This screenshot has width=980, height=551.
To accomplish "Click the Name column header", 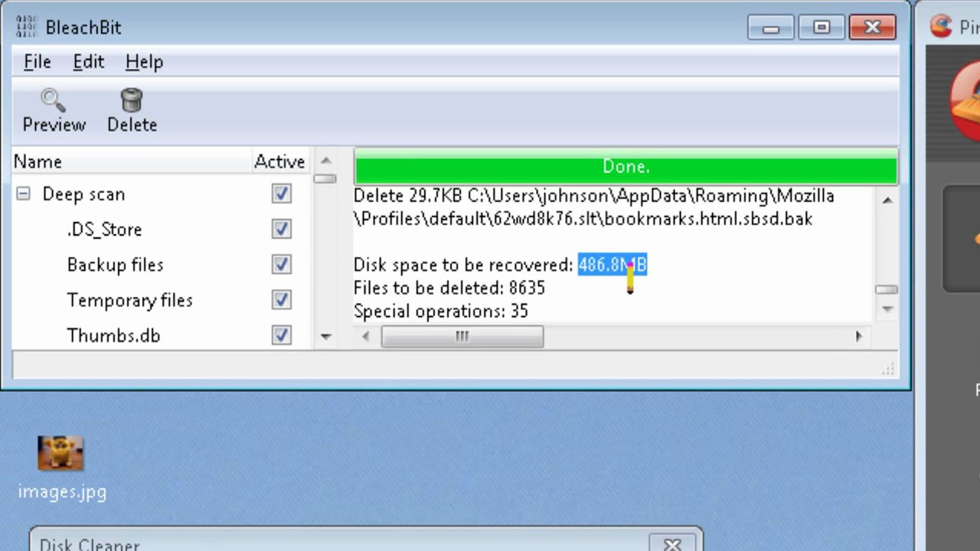I will [130, 161].
